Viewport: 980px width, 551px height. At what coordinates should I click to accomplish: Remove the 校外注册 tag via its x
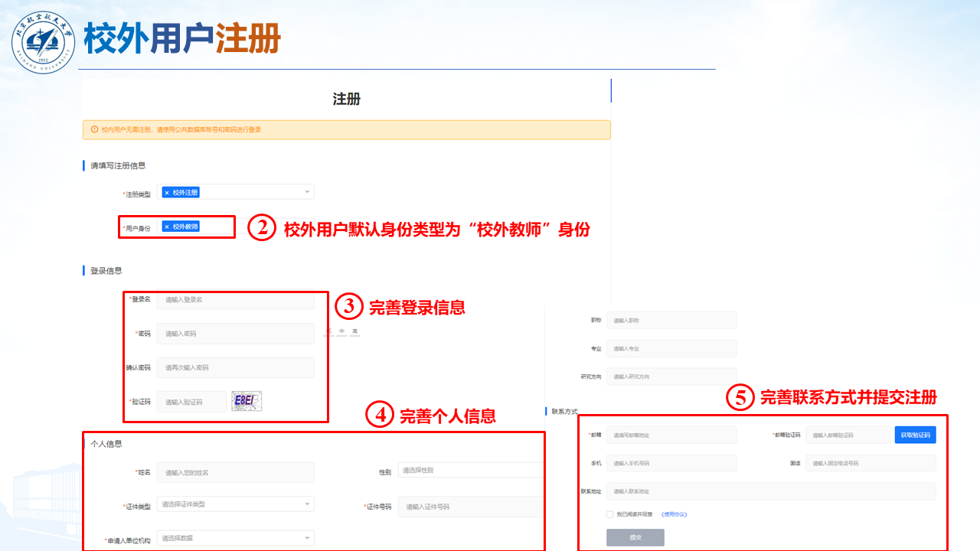tap(167, 193)
